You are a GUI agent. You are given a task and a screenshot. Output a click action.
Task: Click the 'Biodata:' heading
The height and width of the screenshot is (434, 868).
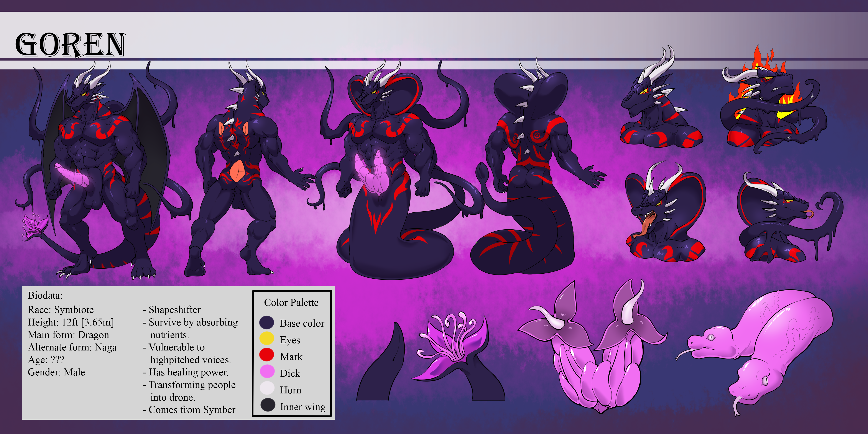click(x=45, y=296)
